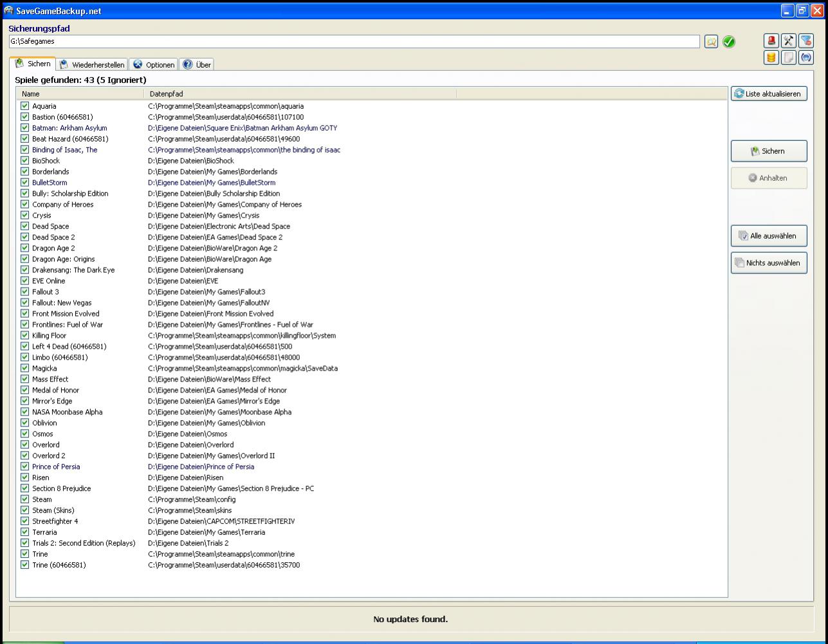
Task: Select the Fallout: New Vegas row
Action: click(x=62, y=303)
